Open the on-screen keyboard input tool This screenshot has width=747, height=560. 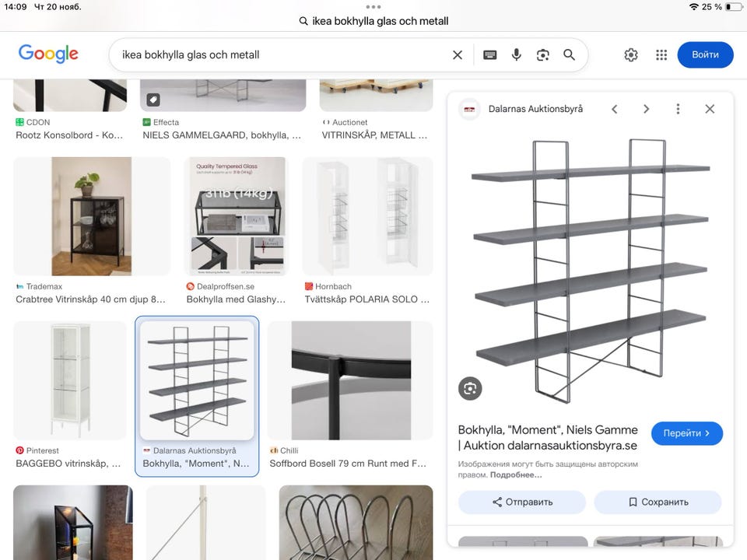[x=489, y=54]
